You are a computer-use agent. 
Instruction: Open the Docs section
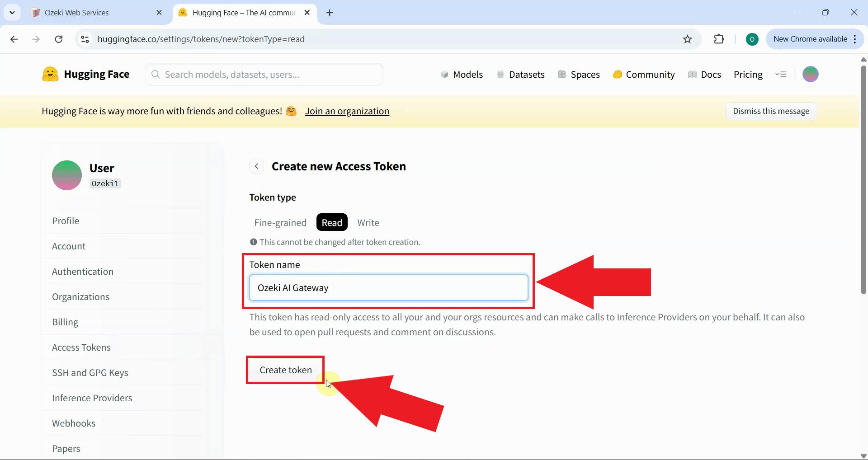coord(710,74)
